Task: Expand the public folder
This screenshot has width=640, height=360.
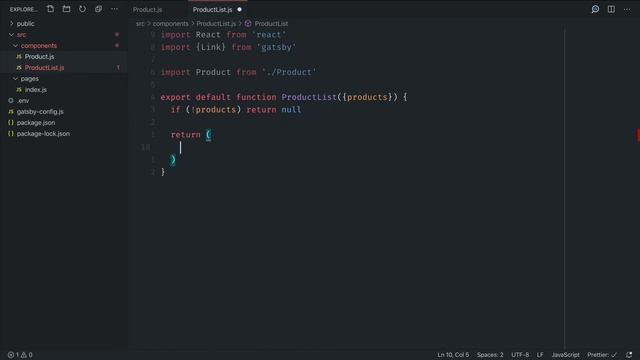Action: pyautogui.click(x=25, y=24)
